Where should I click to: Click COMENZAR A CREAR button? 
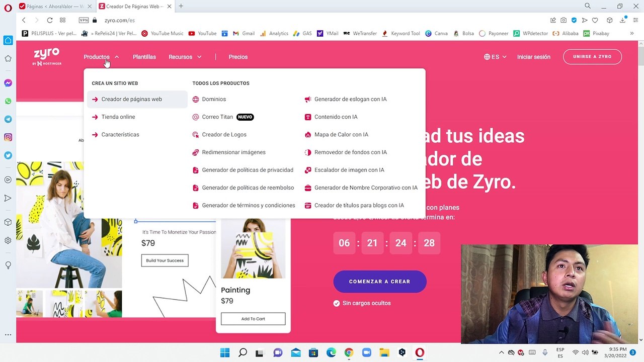click(380, 282)
